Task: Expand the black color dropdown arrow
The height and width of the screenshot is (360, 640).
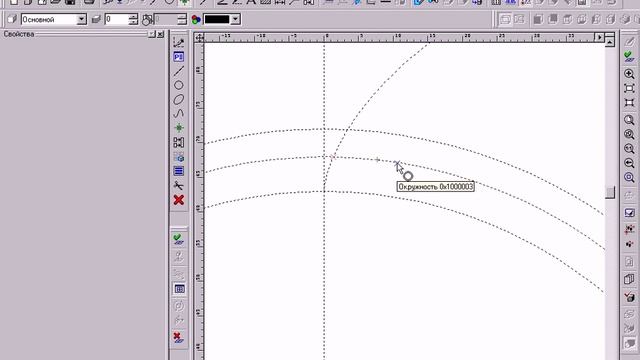Action: click(235, 19)
